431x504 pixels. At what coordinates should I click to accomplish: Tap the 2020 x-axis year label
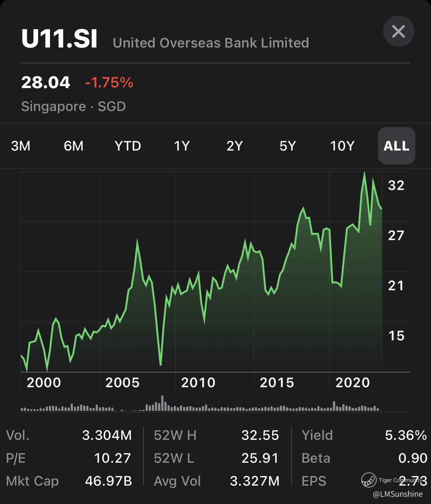[353, 383]
